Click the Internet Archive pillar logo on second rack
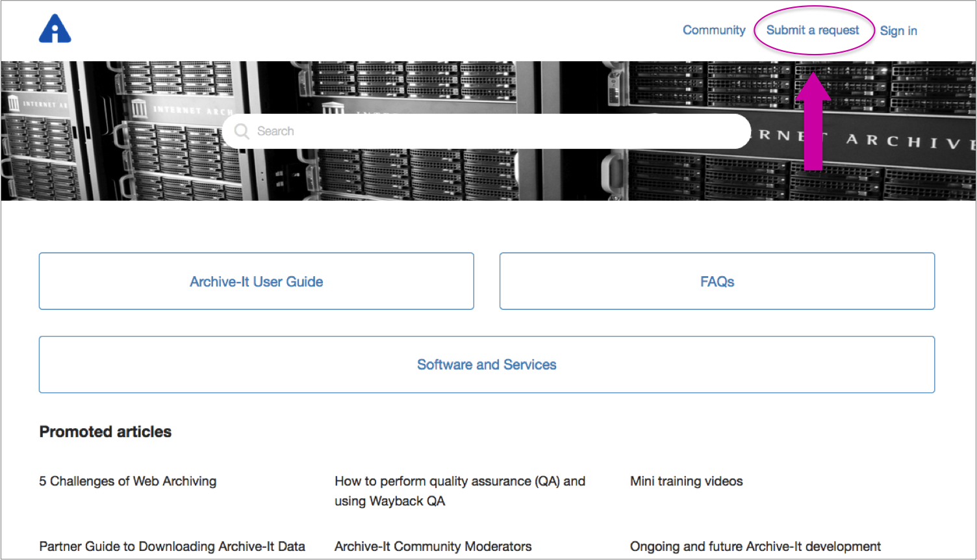 (139, 108)
